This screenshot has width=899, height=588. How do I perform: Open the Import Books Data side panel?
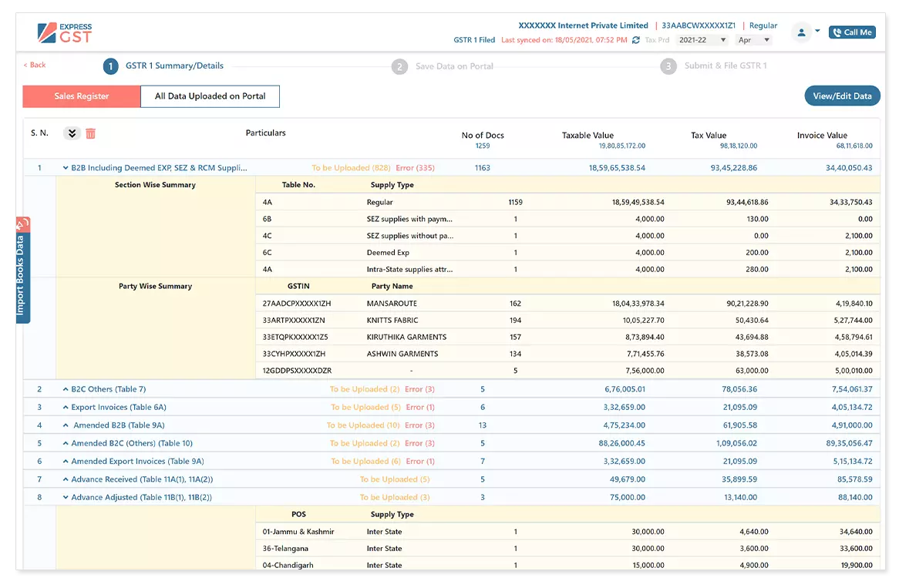click(22, 270)
